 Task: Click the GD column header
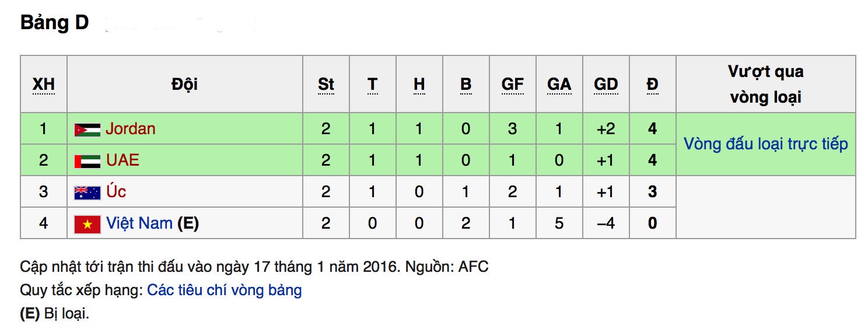coord(605,85)
